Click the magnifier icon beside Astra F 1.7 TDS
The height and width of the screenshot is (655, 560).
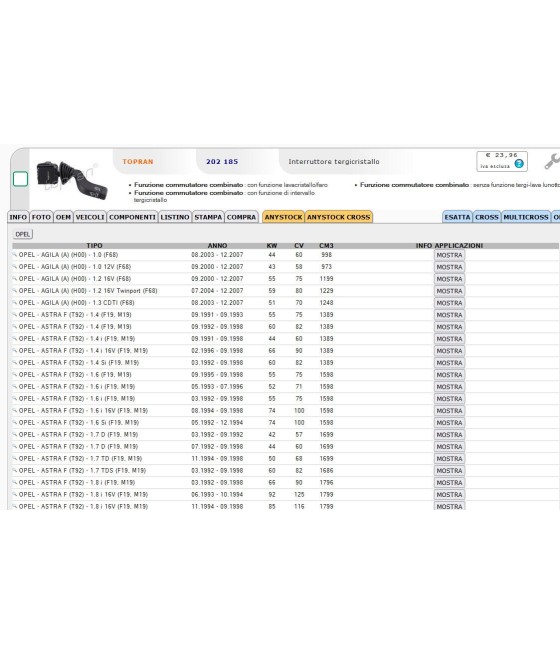pos(15,470)
